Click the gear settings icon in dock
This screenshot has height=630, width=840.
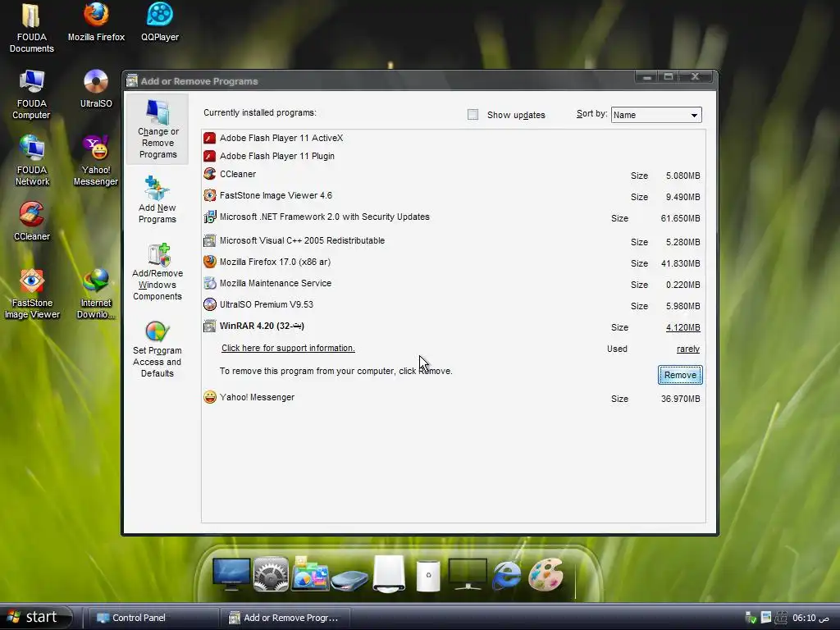pos(271,574)
